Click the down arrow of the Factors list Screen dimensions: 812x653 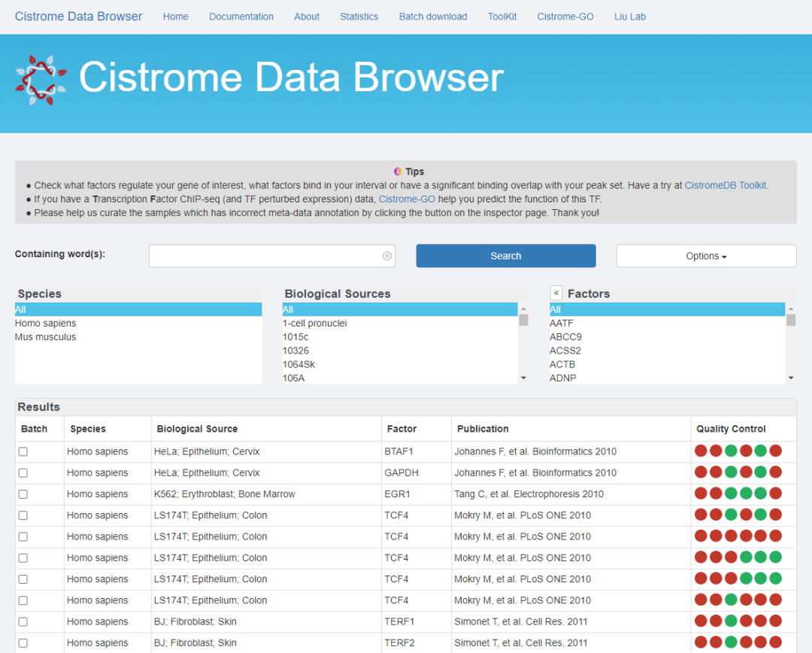(x=791, y=378)
